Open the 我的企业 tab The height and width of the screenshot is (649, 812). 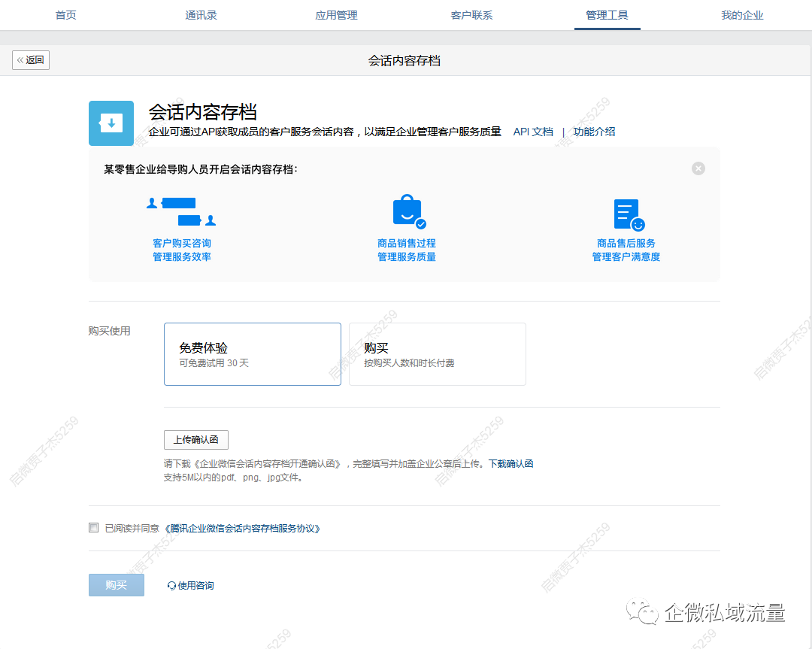[x=742, y=15]
